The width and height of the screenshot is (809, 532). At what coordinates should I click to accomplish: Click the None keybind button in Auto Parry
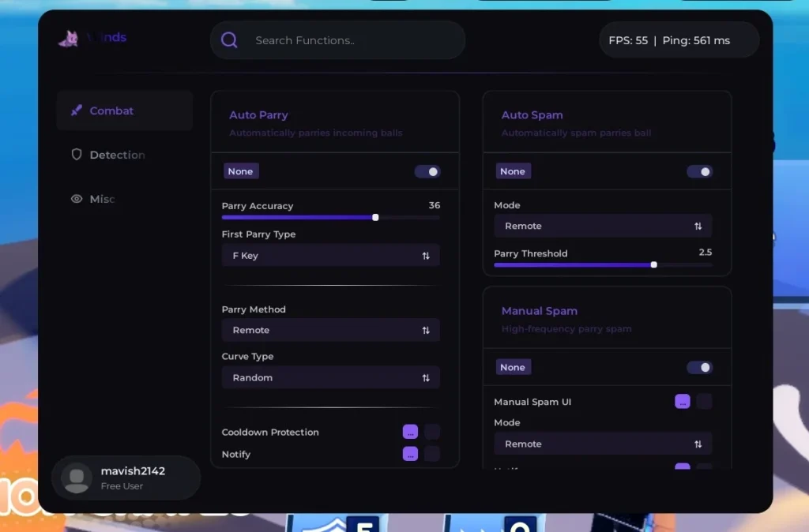(x=240, y=171)
